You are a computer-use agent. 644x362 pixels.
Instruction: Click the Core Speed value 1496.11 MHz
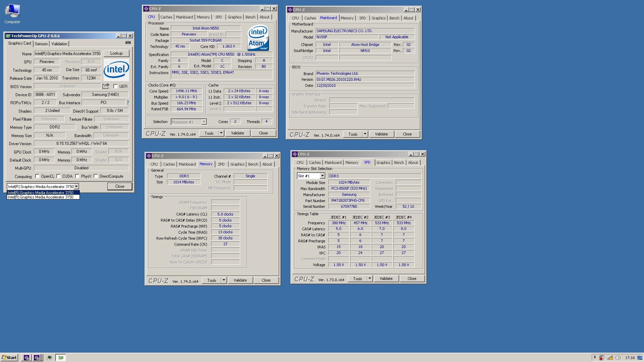pyautogui.click(x=186, y=91)
